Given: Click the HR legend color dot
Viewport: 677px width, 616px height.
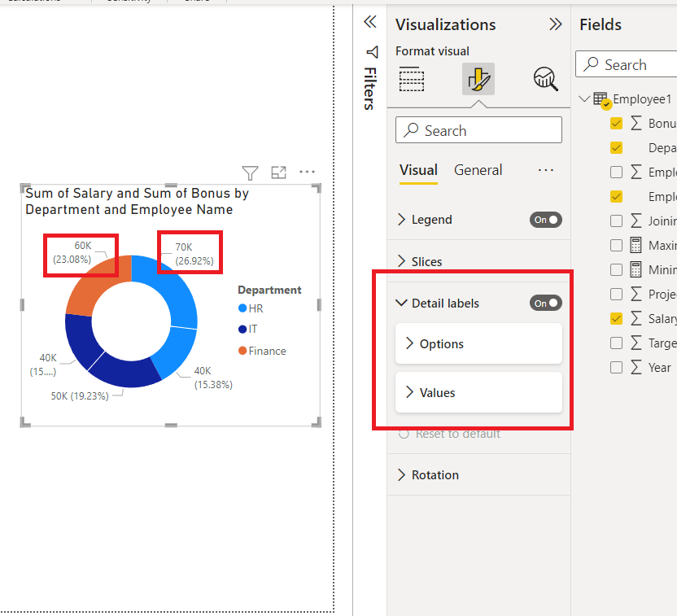Looking at the screenshot, I should click(x=242, y=308).
